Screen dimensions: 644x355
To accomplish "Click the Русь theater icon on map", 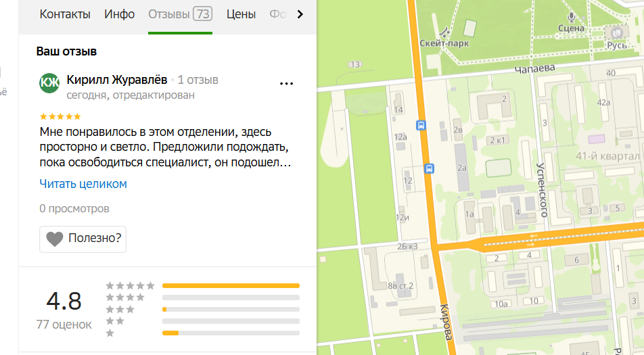I will click(617, 33).
